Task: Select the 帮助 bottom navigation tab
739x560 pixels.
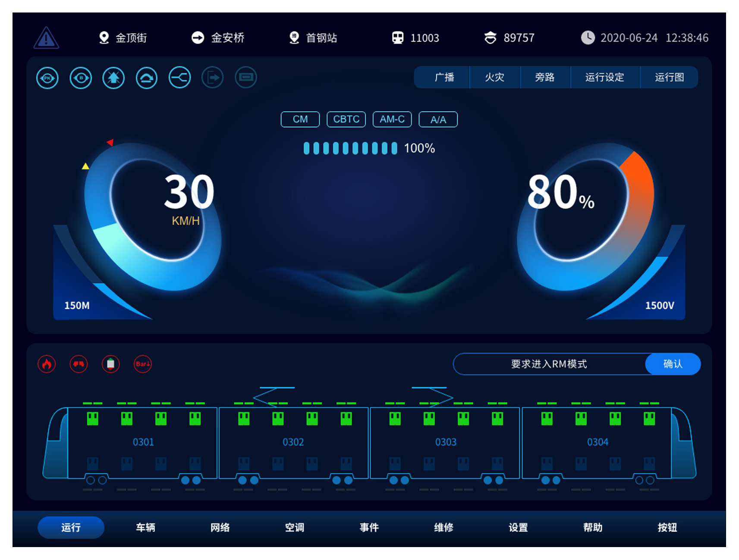Action: click(x=593, y=528)
